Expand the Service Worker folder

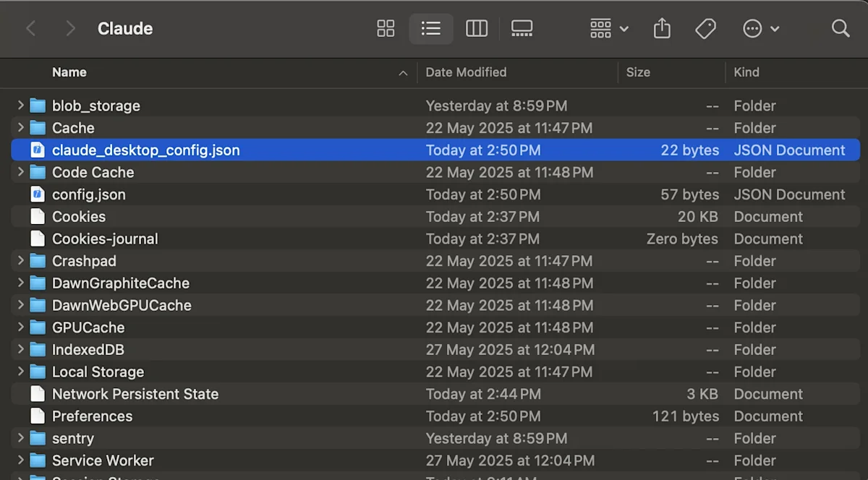pyautogui.click(x=20, y=460)
